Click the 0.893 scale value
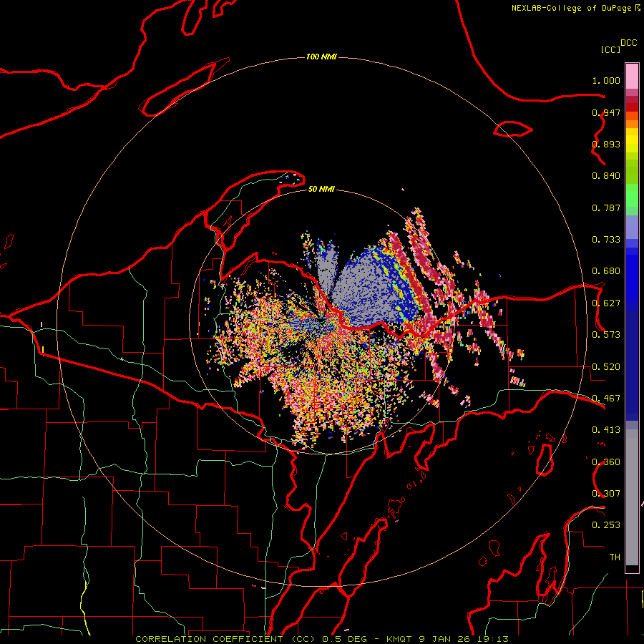The width and height of the screenshot is (644, 644). pyautogui.click(x=606, y=144)
